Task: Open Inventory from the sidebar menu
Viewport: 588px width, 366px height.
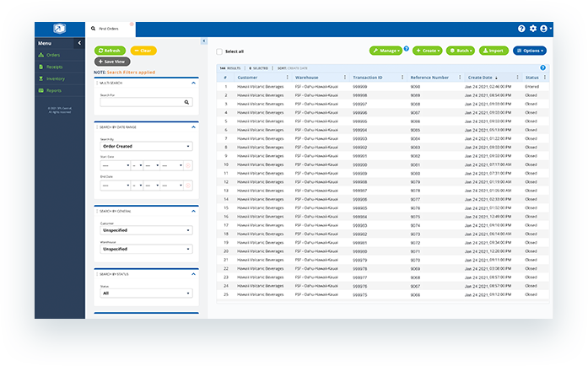Action: pyautogui.click(x=55, y=78)
